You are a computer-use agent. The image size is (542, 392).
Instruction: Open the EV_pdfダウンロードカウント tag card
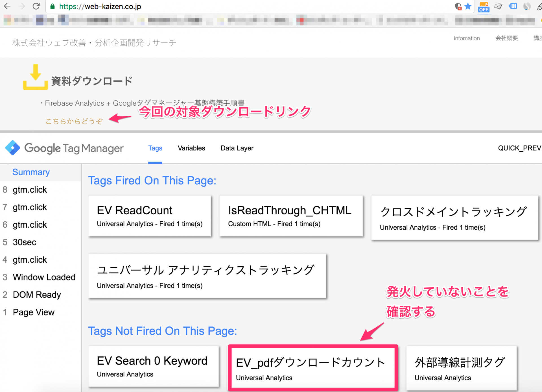click(x=313, y=368)
